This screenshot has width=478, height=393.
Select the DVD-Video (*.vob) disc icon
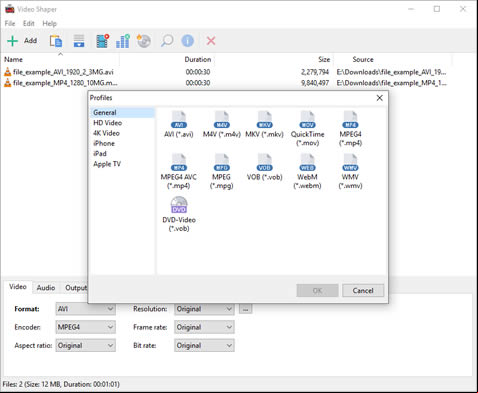click(x=179, y=205)
